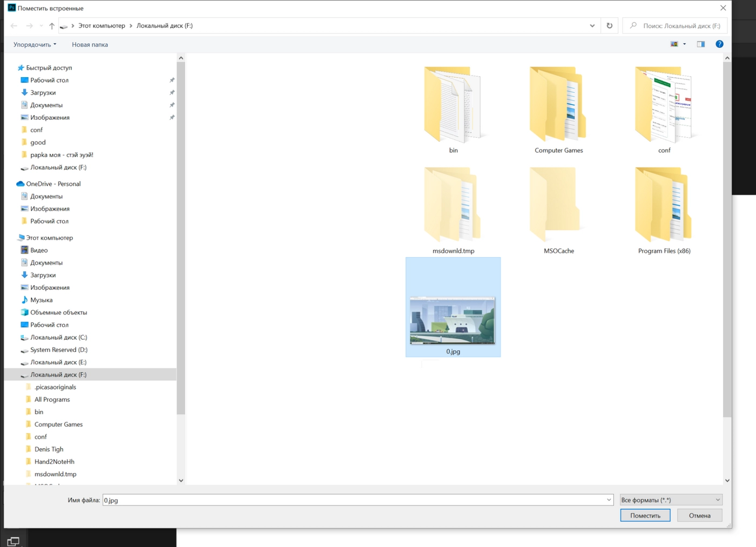This screenshot has width=756, height=547.
Task: Open Рабочий стол under OneDrive
Action: [x=49, y=221]
